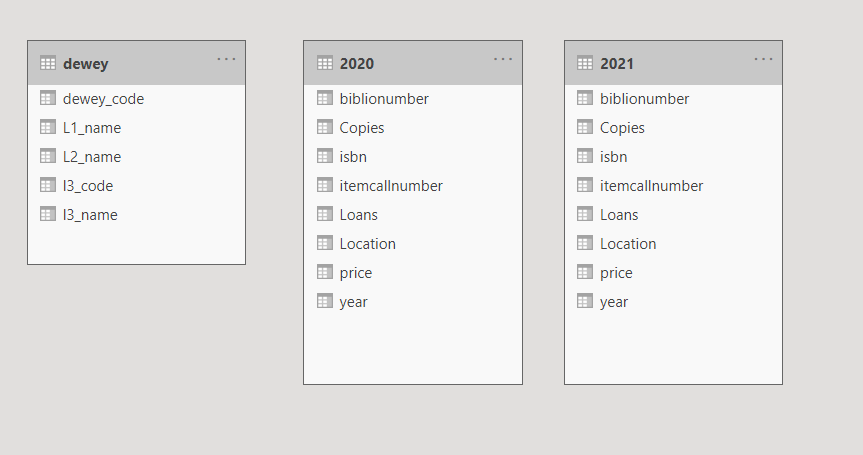This screenshot has width=863, height=455.
Task: Click the icon beside isbn in 2020 table
Action: click(x=324, y=156)
